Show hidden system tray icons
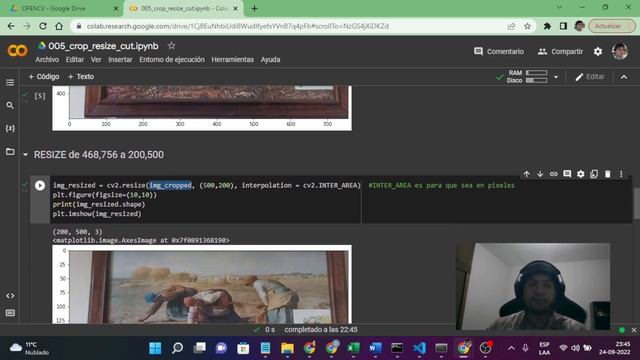640x360 pixels. [x=511, y=348]
